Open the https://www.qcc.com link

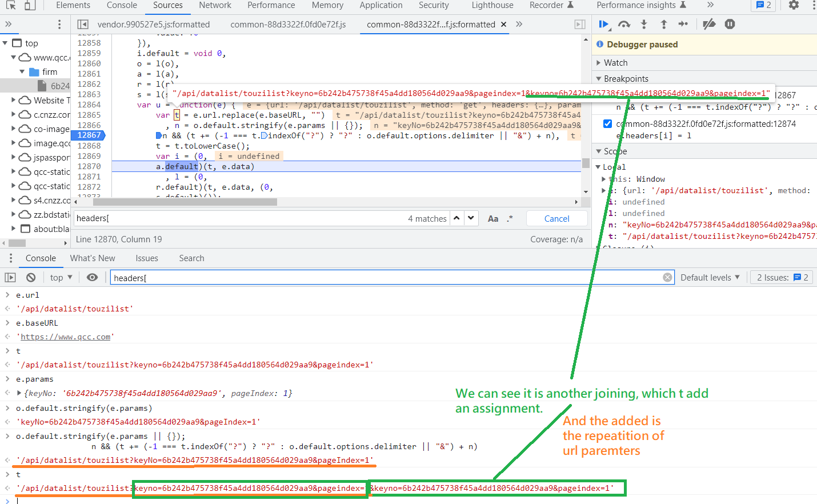click(x=65, y=337)
